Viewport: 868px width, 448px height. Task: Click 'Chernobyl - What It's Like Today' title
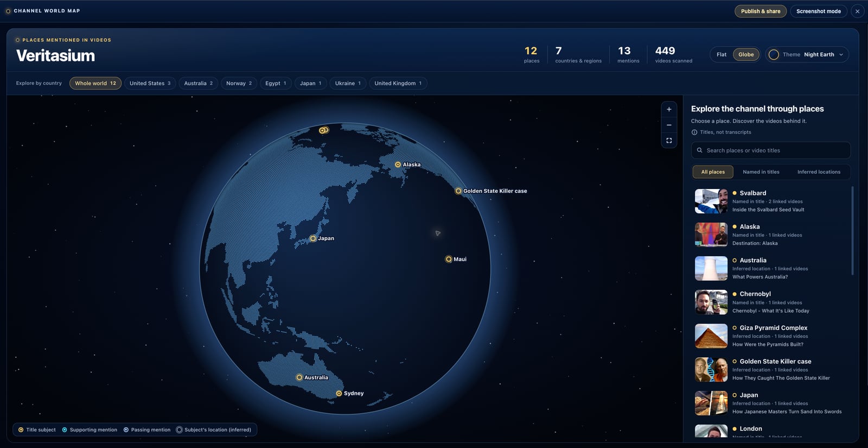tap(771, 311)
